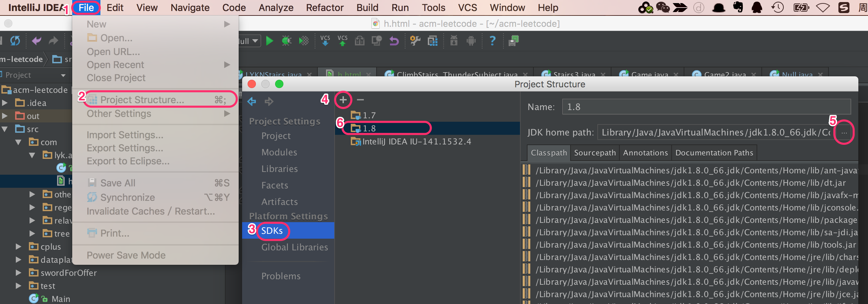This screenshot has height=304, width=868.
Task: Expand the tree package node
Action: pos(32,234)
